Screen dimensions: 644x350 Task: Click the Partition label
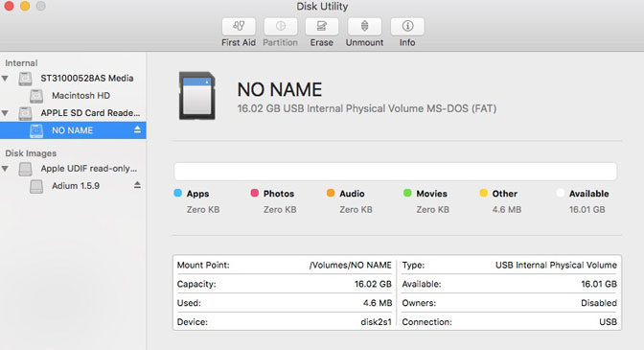280,42
